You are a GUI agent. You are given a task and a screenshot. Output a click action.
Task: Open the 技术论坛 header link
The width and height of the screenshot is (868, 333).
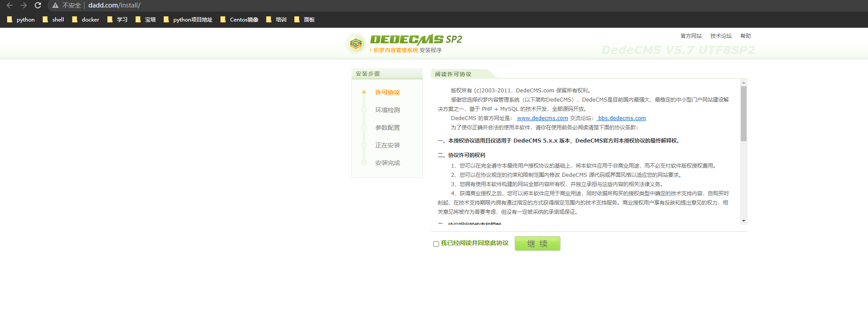[x=721, y=36]
